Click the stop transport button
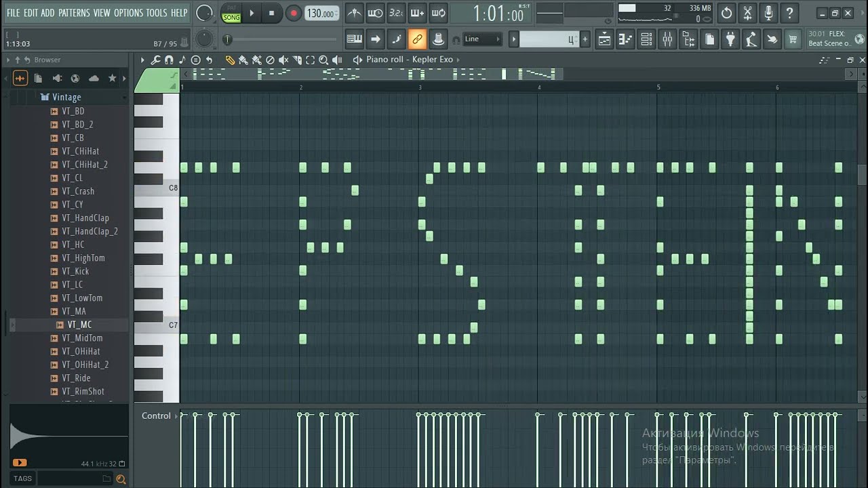868x488 pixels. [x=272, y=13]
